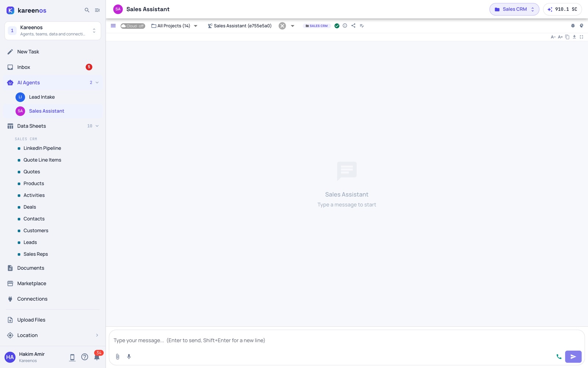Image resolution: width=588 pixels, height=368 pixels.
Task: Open the Sales CRM workspace selector
Action: (x=514, y=9)
